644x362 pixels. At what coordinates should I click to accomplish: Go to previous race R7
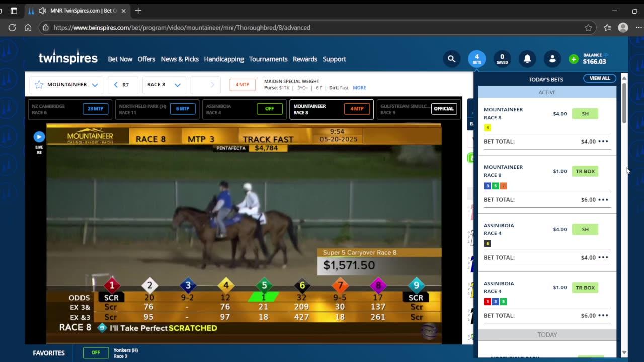click(x=123, y=85)
